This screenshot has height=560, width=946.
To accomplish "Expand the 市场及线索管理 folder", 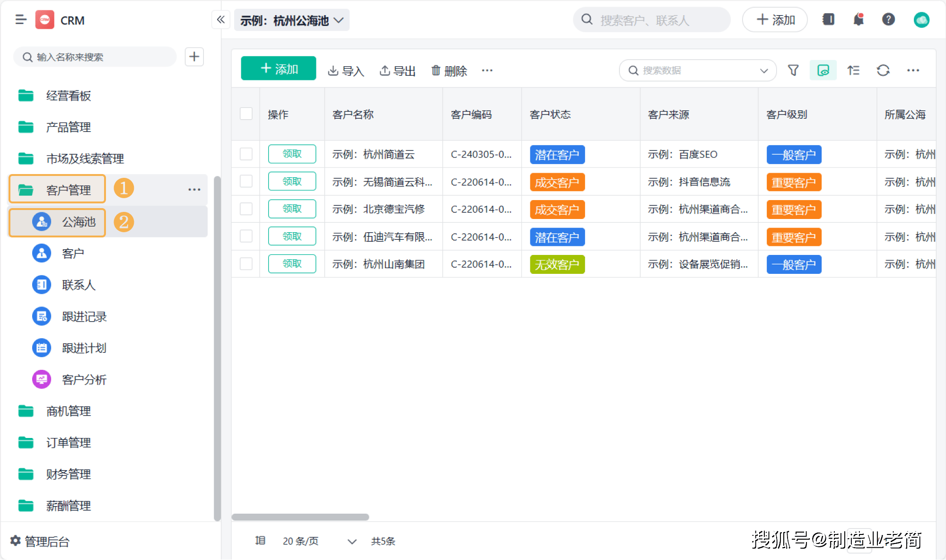I will 71,158.
